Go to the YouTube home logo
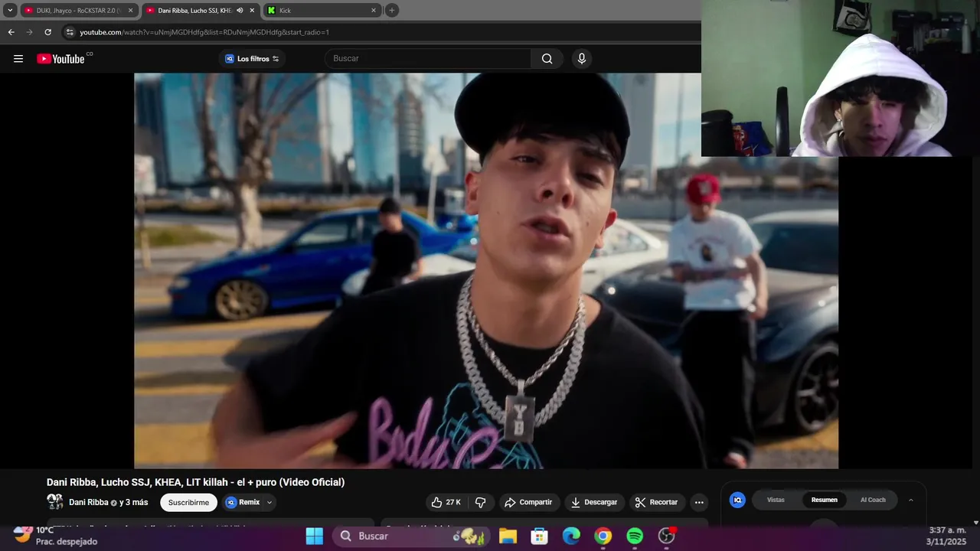 (60, 59)
